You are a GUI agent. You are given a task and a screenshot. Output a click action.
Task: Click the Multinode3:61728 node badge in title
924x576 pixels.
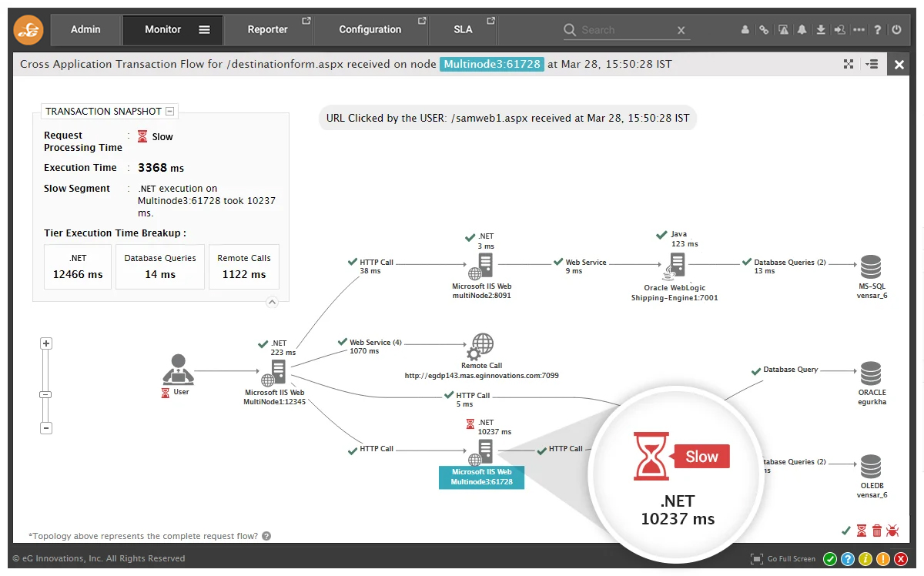(x=492, y=65)
